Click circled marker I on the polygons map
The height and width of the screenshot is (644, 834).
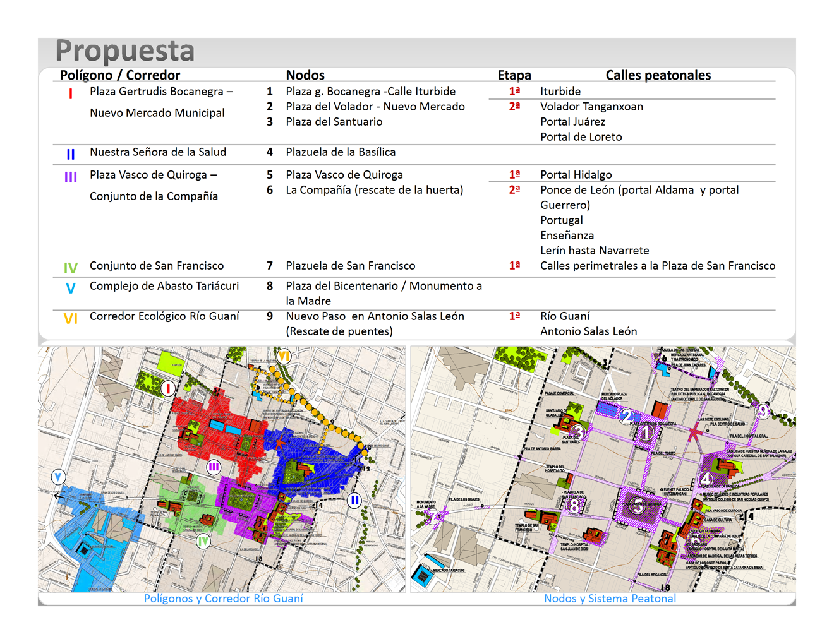167,388
